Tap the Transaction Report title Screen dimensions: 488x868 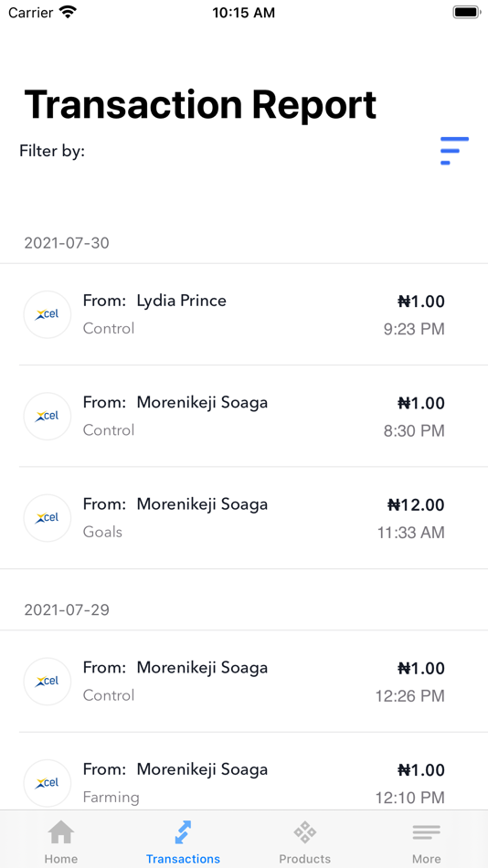click(x=200, y=105)
